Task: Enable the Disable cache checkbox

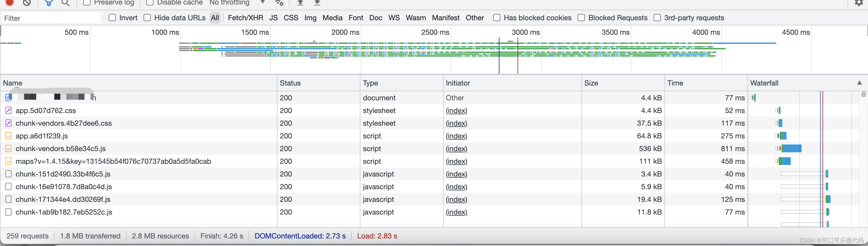Action: tap(150, 3)
